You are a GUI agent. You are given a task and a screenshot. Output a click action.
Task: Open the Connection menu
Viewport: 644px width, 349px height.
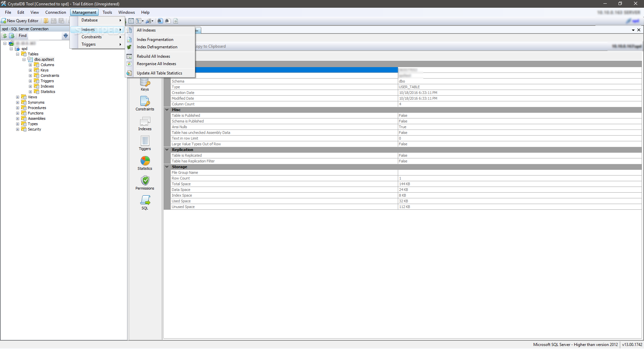(56, 12)
